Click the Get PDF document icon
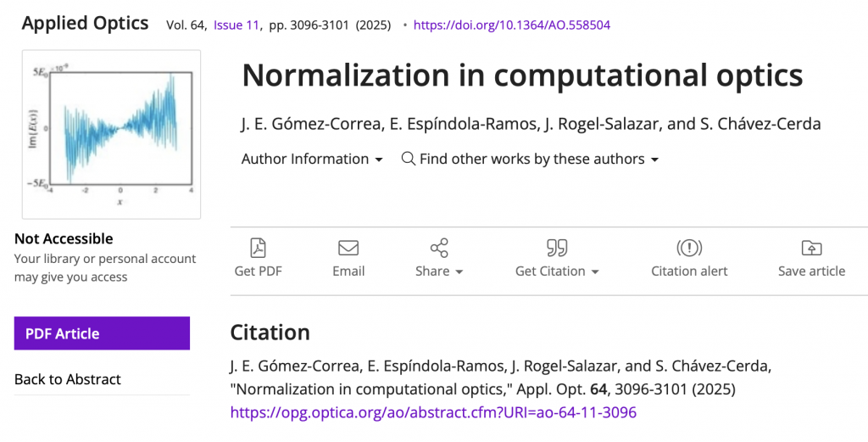The width and height of the screenshot is (868, 442). [x=258, y=248]
